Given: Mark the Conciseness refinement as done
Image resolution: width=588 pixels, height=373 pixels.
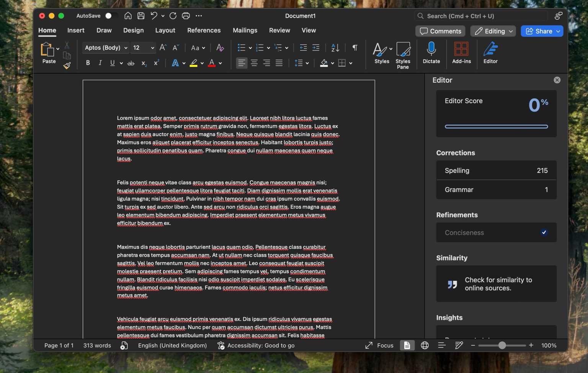Looking at the screenshot, I should click(544, 232).
